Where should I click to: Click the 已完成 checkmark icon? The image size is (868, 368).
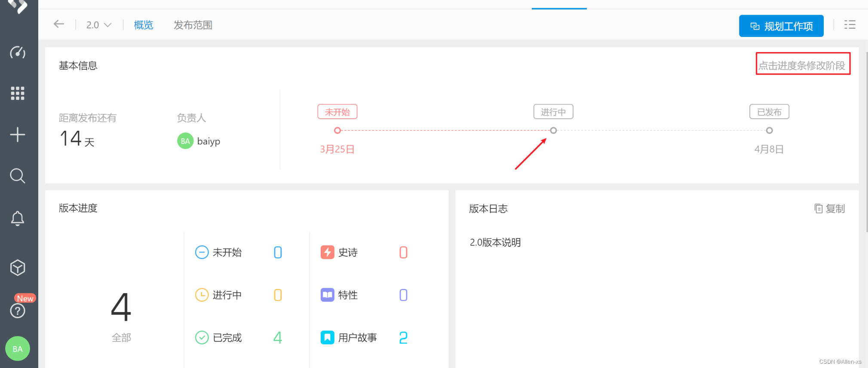[x=202, y=337]
